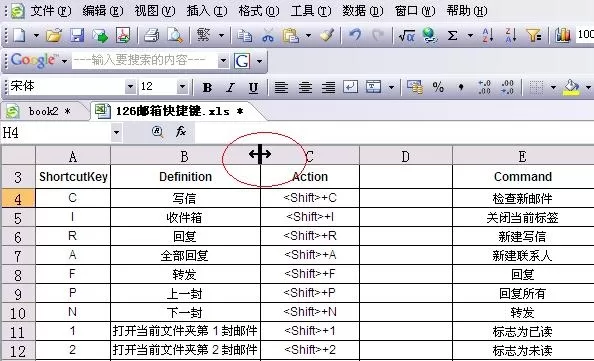Screen dimensions: 594x361
Task: Expand the 繁 conversion dropdown arrow
Action: coord(221,36)
